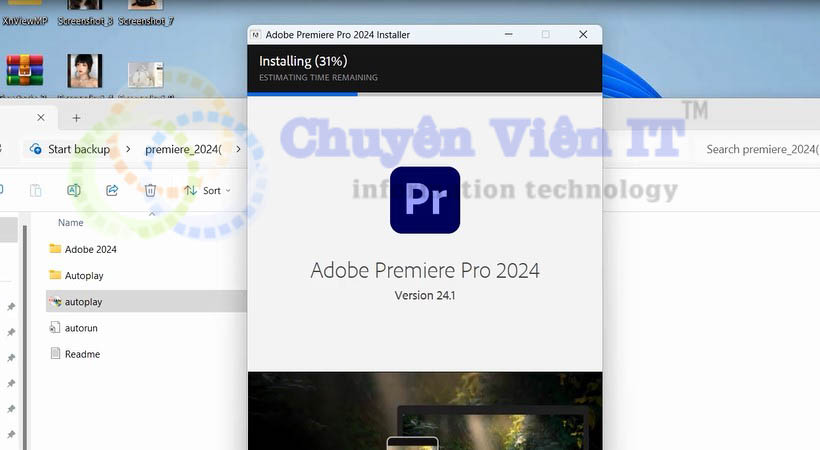Click the Share icon in Explorer toolbar
This screenshot has width=820, height=450.
click(112, 190)
